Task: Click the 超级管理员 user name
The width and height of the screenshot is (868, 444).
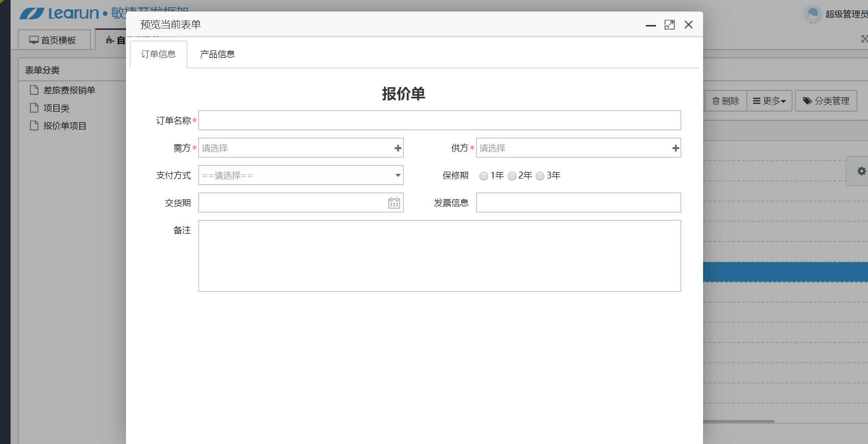Action: 846,14
